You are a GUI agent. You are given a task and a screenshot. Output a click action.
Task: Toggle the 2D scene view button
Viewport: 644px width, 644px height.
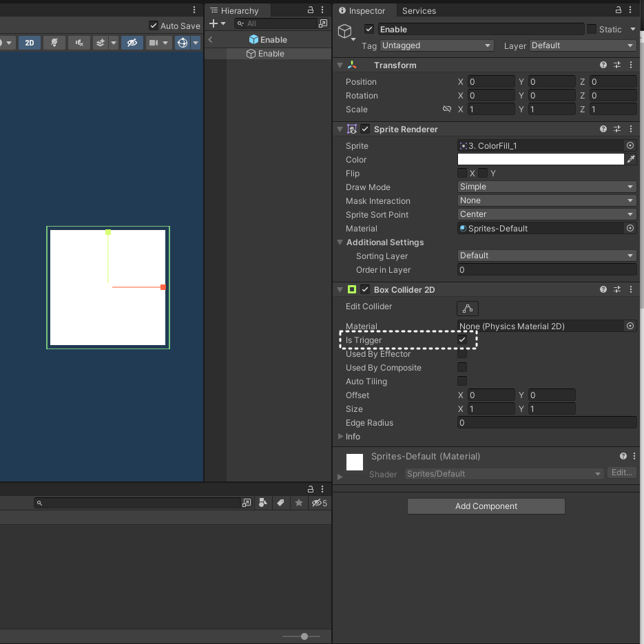(x=30, y=43)
